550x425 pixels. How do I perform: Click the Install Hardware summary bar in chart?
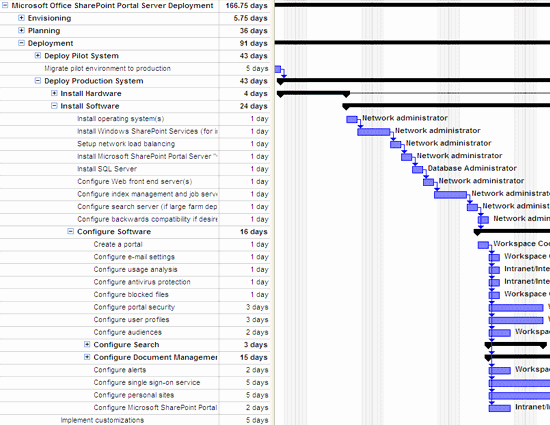point(313,94)
